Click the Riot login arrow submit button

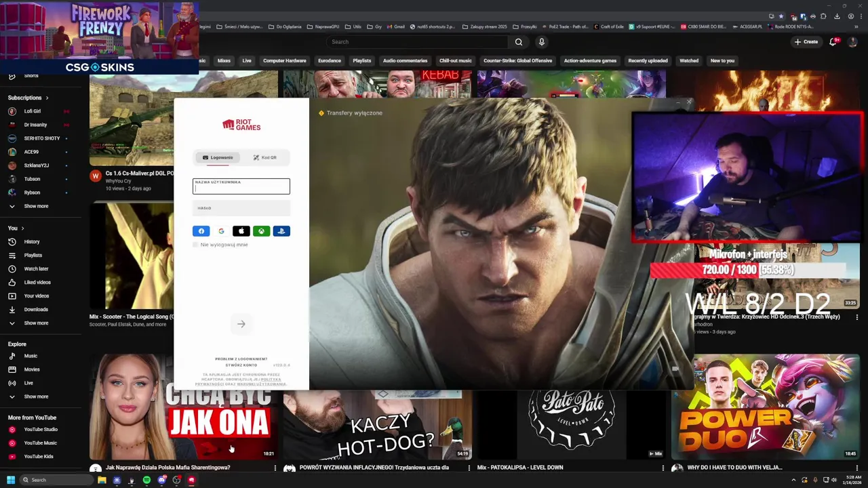click(241, 324)
